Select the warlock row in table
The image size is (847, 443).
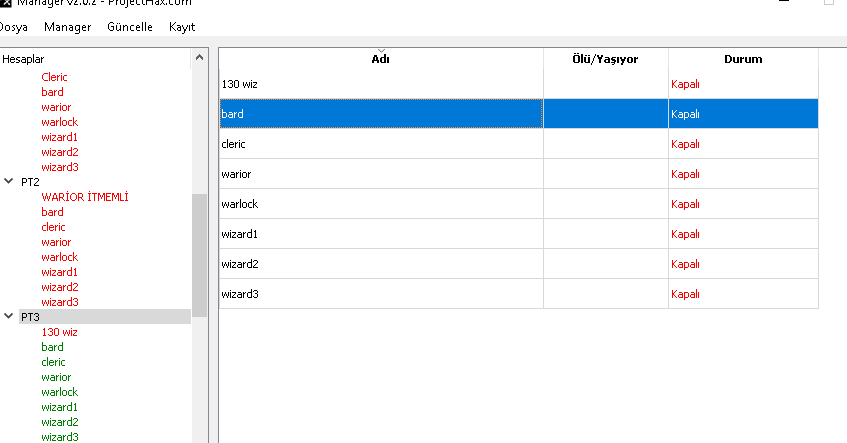380,204
